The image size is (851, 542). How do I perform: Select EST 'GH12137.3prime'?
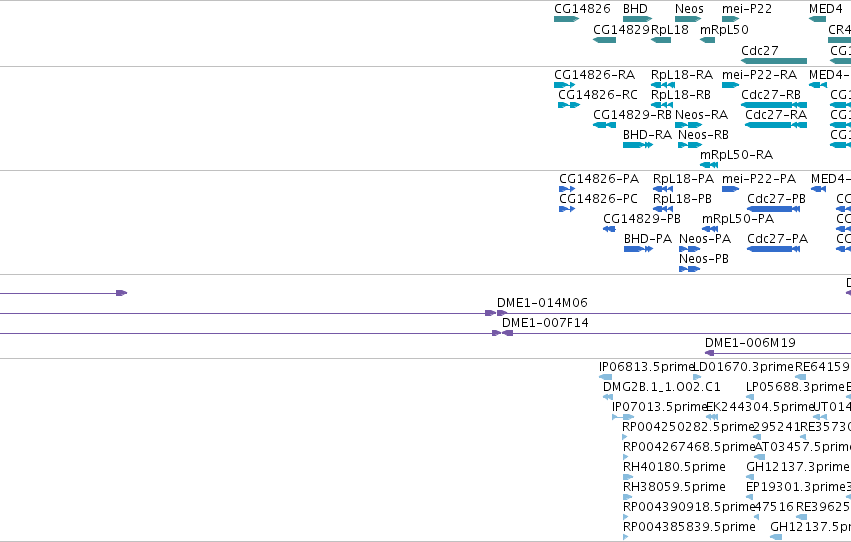(x=797, y=467)
